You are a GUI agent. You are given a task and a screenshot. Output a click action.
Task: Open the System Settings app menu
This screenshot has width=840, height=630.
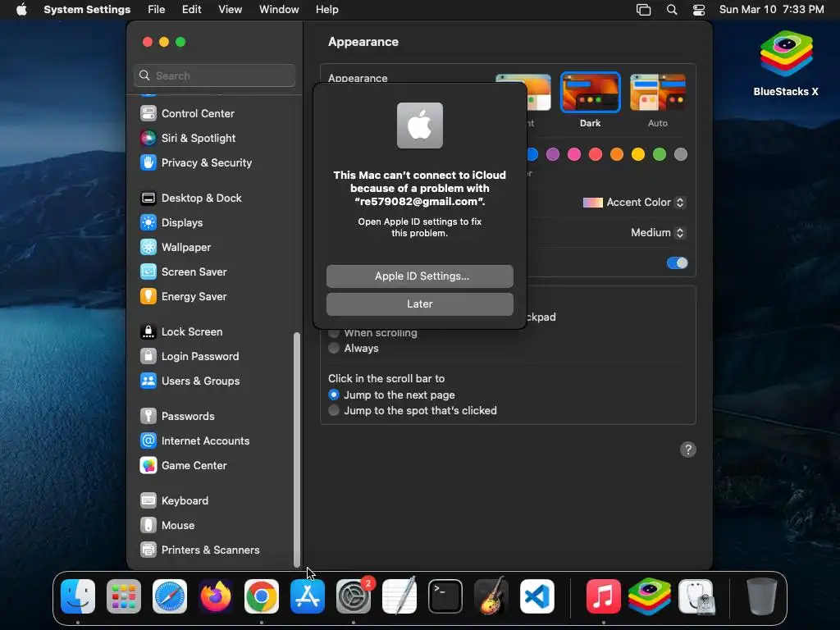[87, 10]
